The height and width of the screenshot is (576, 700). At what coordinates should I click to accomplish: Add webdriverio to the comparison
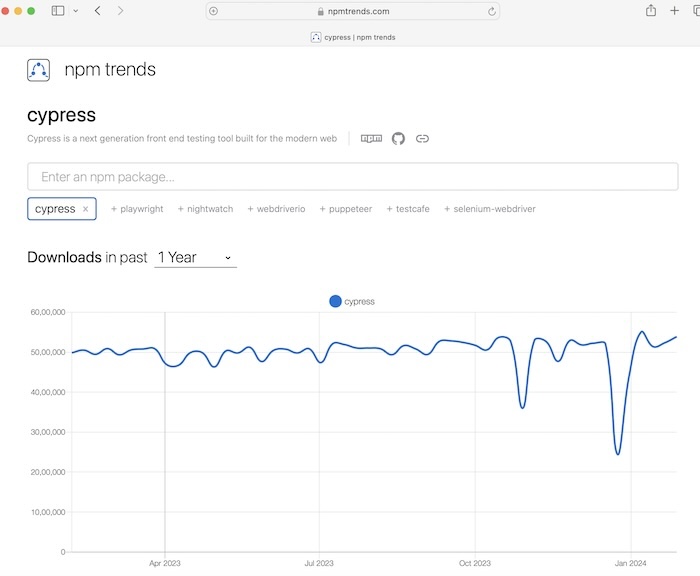276,209
